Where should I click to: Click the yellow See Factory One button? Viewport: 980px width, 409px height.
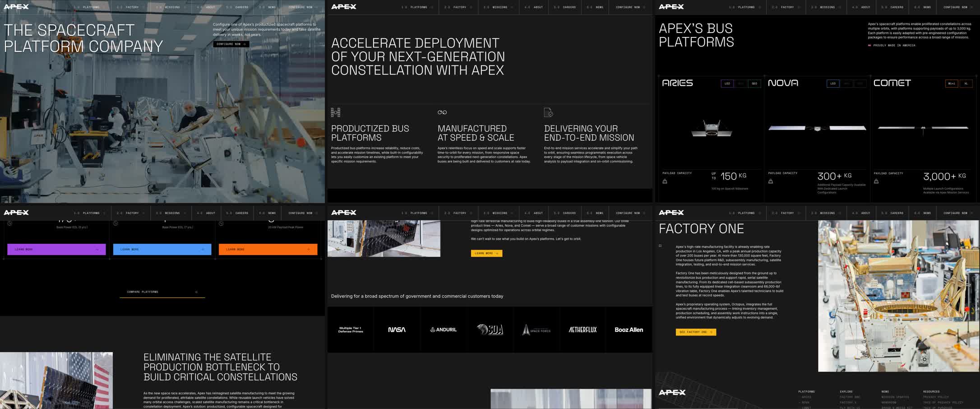pos(696,332)
